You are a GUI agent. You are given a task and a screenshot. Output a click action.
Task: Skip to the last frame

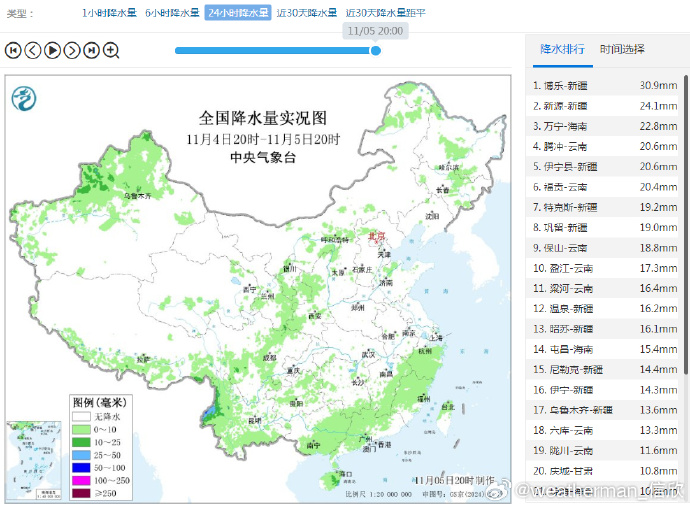91,50
